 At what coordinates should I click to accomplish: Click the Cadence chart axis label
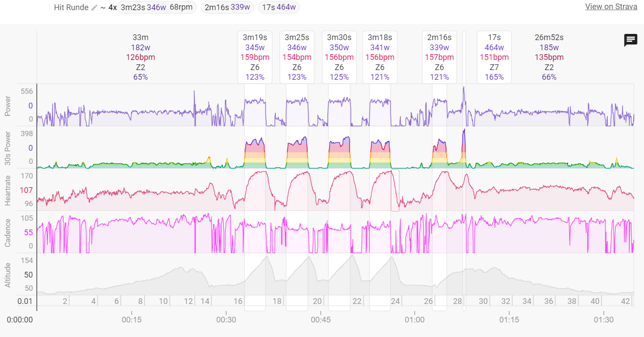click(7, 232)
